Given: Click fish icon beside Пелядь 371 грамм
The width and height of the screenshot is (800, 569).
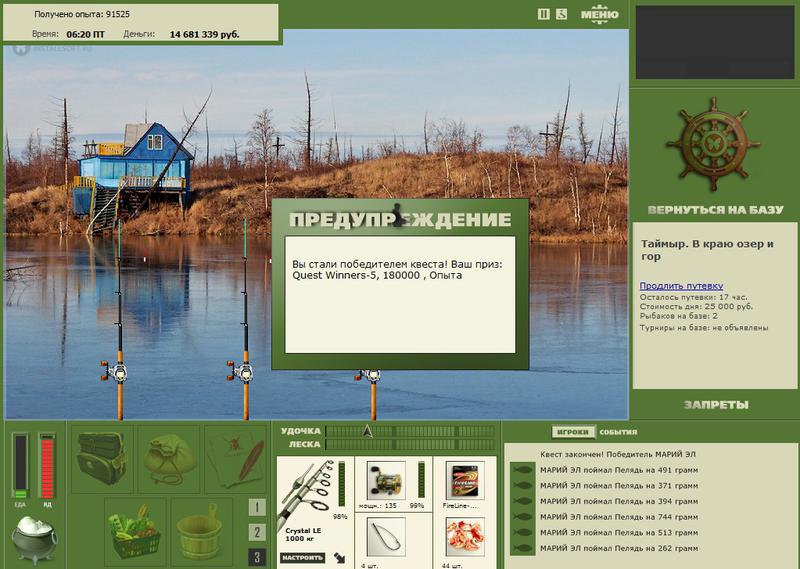Looking at the screenshot, I should pyautogui.click(x=522, y=486).
